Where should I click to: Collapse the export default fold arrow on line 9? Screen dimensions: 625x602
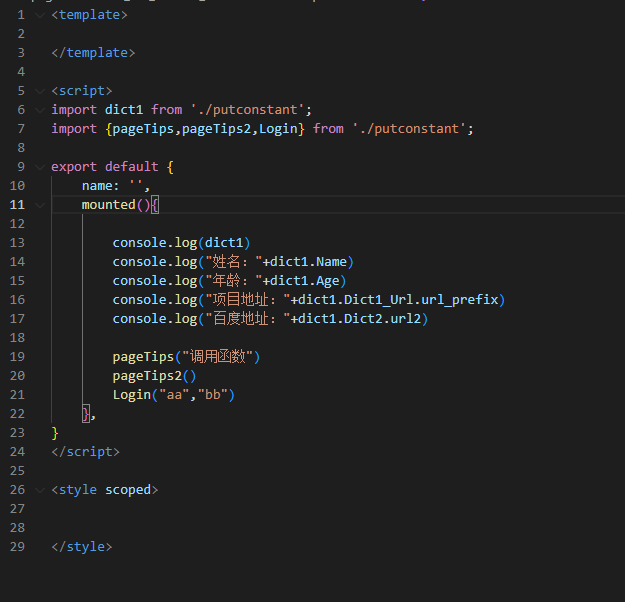click(x=39, y=167)
